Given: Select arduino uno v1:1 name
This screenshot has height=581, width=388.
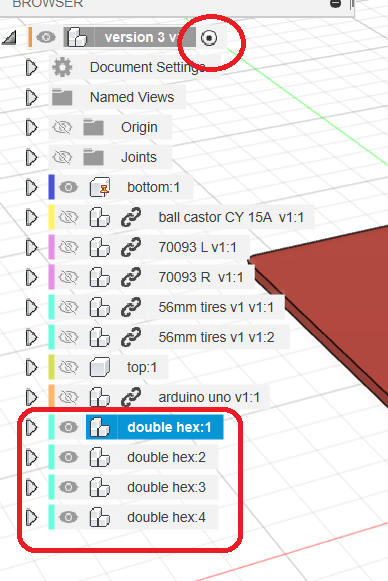Looking at the screenshot, I should coord(209,398).
